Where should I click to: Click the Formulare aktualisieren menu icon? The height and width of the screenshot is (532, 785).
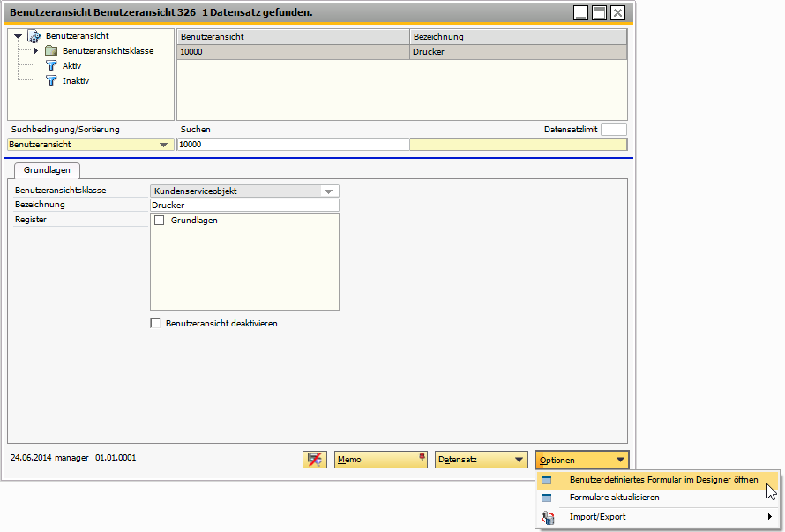tap(546, 498)
